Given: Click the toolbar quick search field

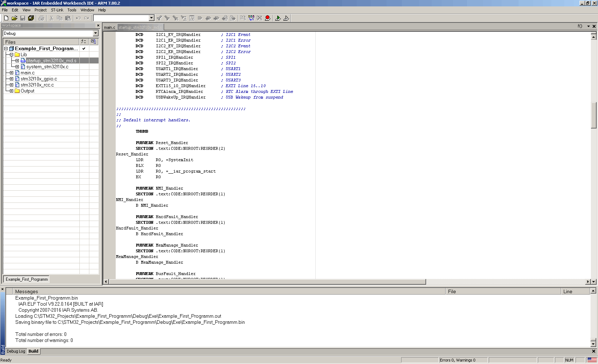Looking at the screenshot, I should (x=121, y=18).
